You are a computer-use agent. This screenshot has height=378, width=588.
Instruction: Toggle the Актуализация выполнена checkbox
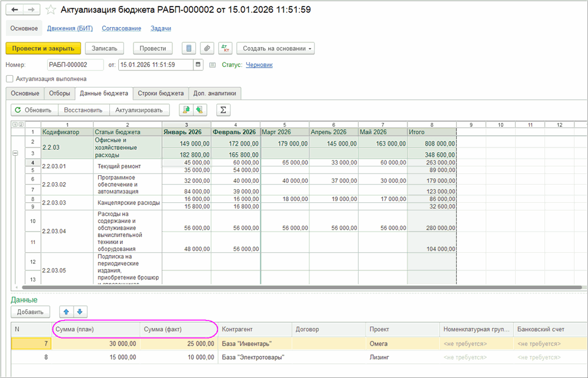[9, 79]
